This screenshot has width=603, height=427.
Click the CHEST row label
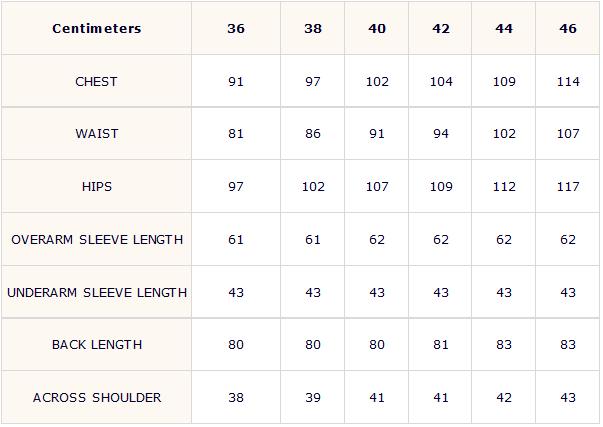(97, 81)
